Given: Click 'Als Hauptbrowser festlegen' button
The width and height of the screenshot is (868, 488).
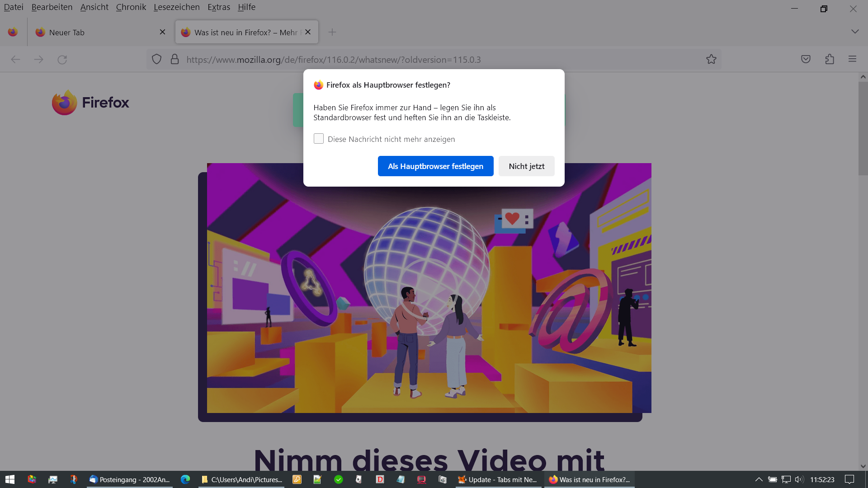Looking at the screenshot, I should click(x=435, y=166).
